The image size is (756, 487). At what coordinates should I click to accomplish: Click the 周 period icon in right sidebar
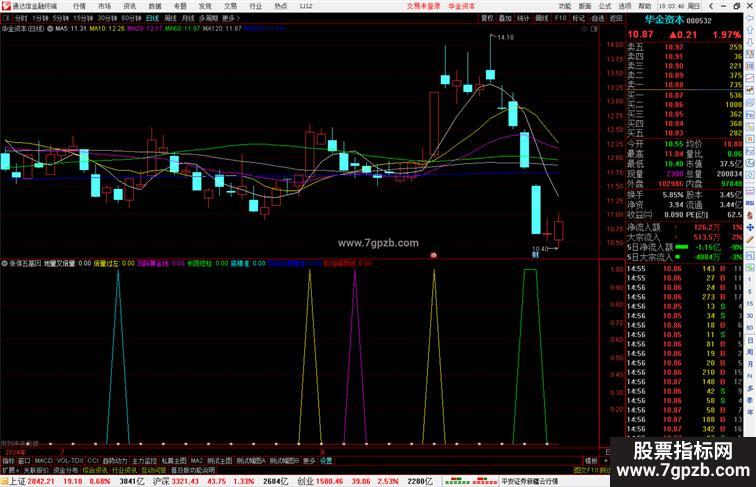point(750,352)
